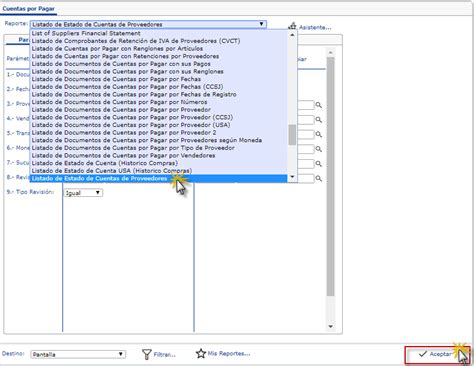Click dropdown list scroll-down arrow

[292, 177]
